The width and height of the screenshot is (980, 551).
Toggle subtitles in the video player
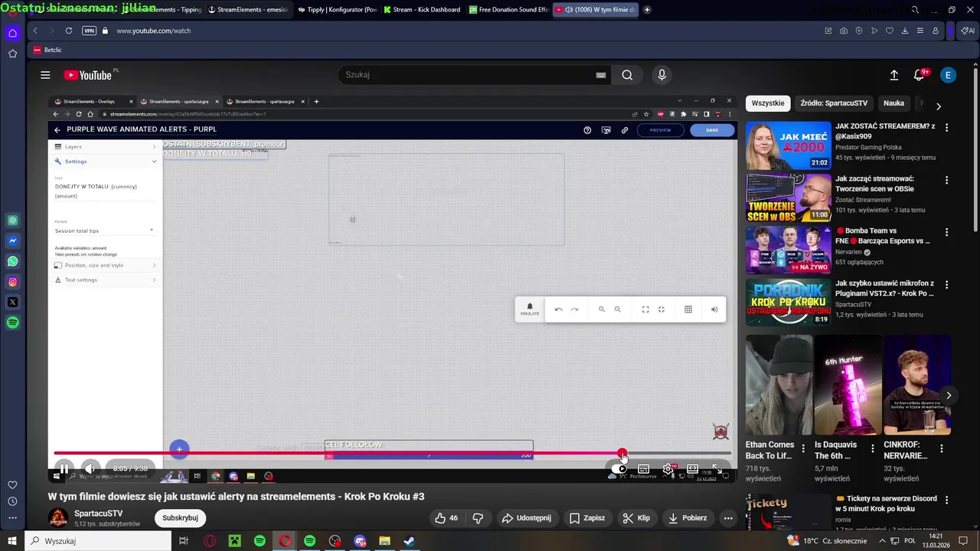[x=644, y=469]
